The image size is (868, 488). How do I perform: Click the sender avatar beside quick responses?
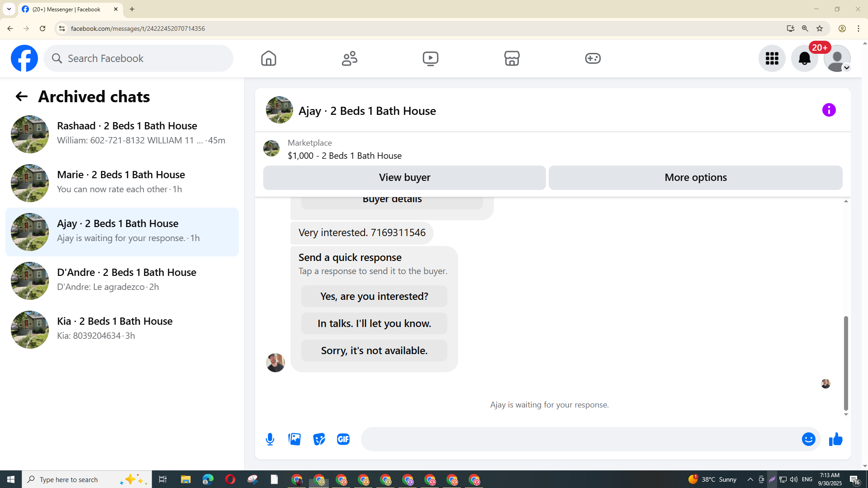pos(275,363)
